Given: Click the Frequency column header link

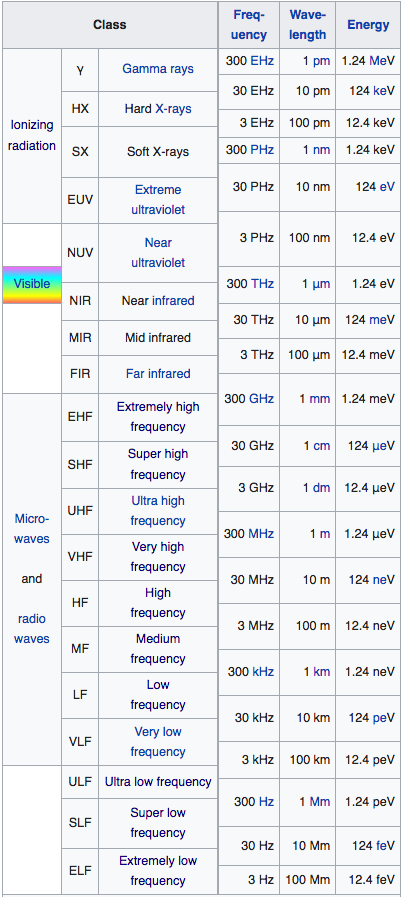Looking at the screenshot, I should (x=249, y=25).
